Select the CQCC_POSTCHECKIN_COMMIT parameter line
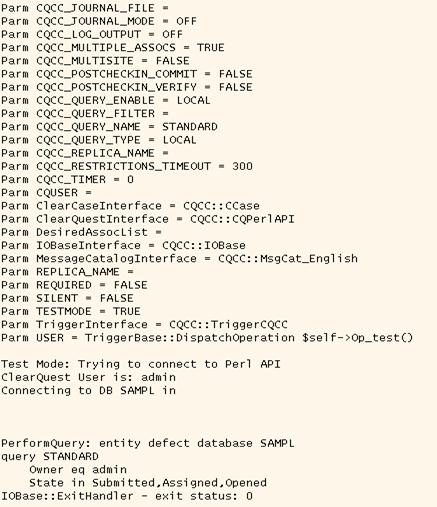 [x=127, y=74]
